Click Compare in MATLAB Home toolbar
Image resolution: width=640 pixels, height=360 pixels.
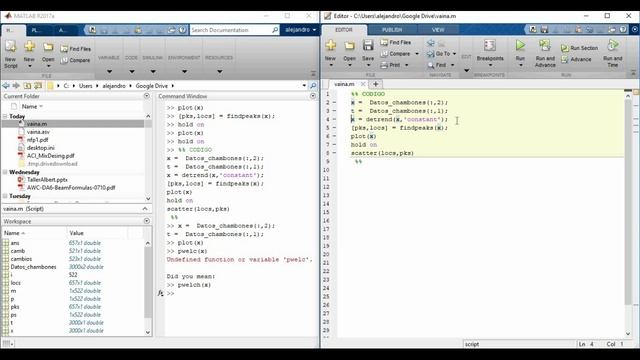(75, 60)
